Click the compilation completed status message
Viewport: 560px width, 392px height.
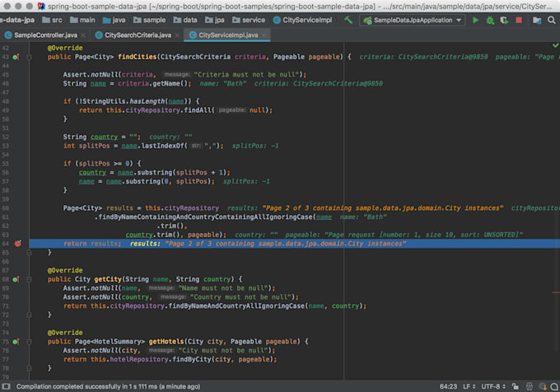[x=108, y=386]
